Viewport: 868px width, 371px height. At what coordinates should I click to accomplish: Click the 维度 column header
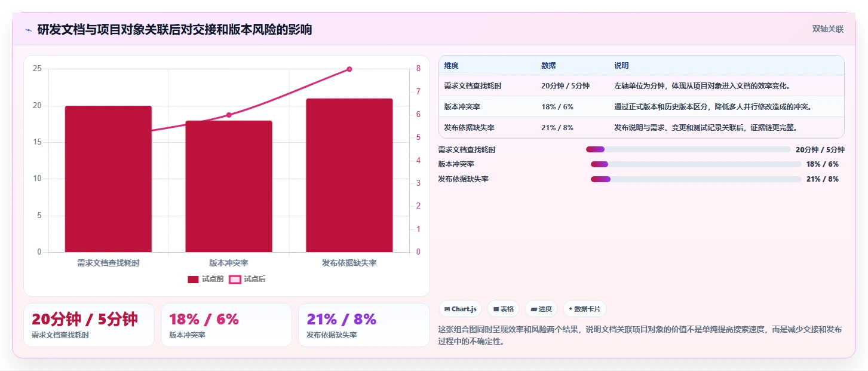452,66
